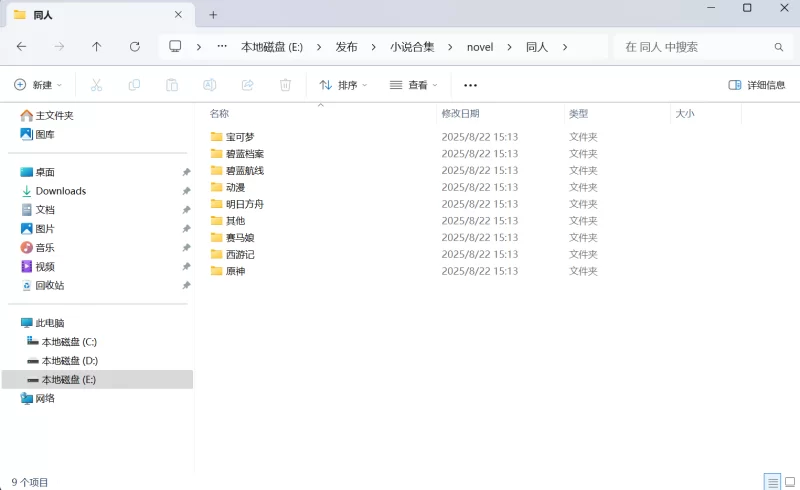800x490 pixels.
Task: Open 主文件夹 in navigation pane
Action: [47, 115]
